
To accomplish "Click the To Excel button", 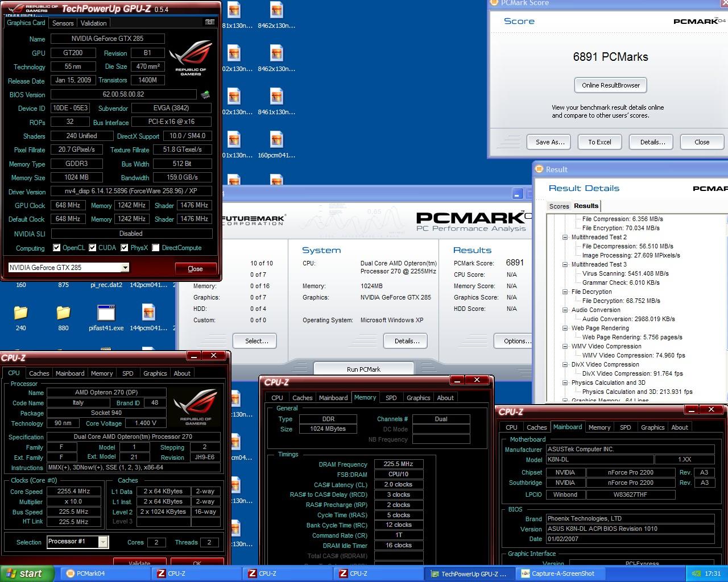I will pyautogui.click(x=599, y=142).
